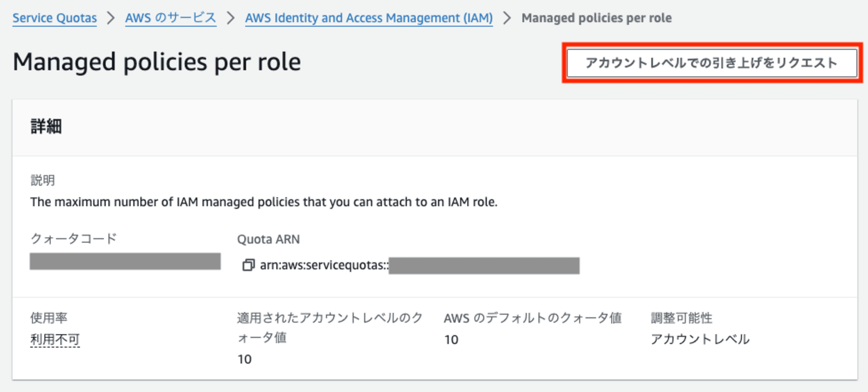868x392 pixels.
Task: Select the Managed policies per role breadcrumb text
Action: point(596,18)
